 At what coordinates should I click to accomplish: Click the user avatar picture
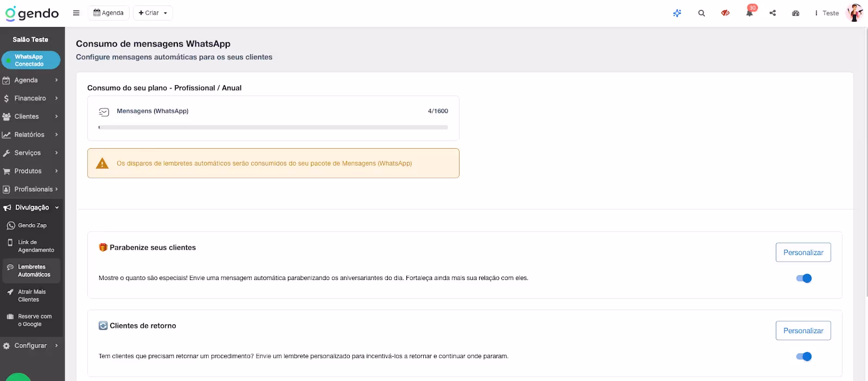click(854, 13)
